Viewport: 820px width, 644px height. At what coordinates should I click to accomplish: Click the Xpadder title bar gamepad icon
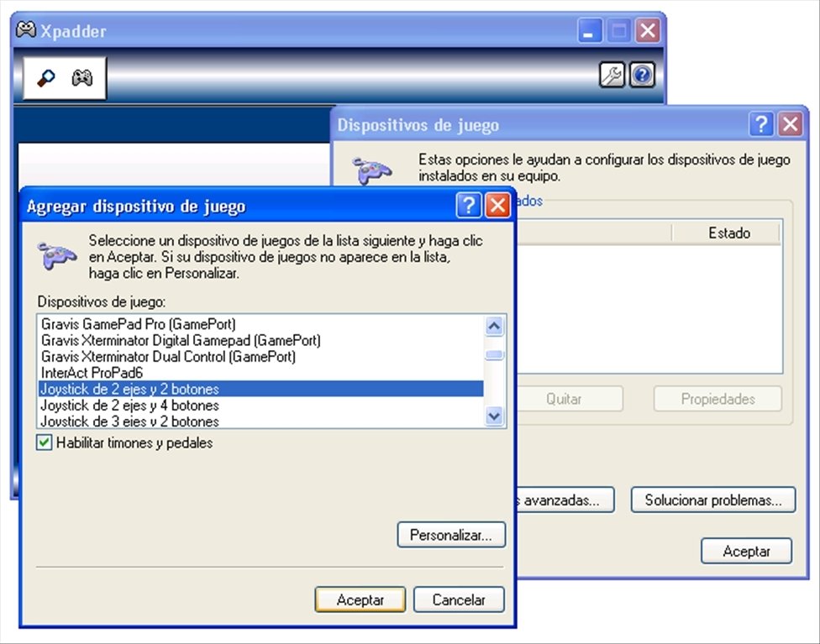tap(25, 29)
